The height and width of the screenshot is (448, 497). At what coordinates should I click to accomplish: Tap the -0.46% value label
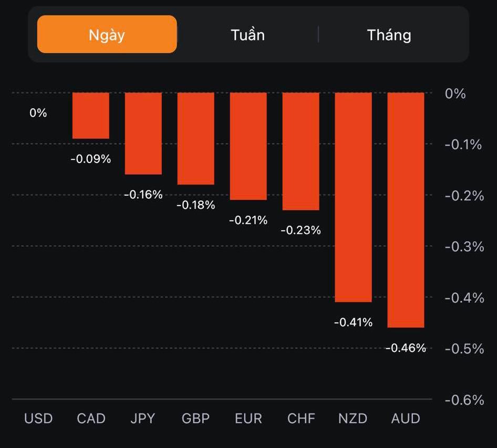(406, 348)
